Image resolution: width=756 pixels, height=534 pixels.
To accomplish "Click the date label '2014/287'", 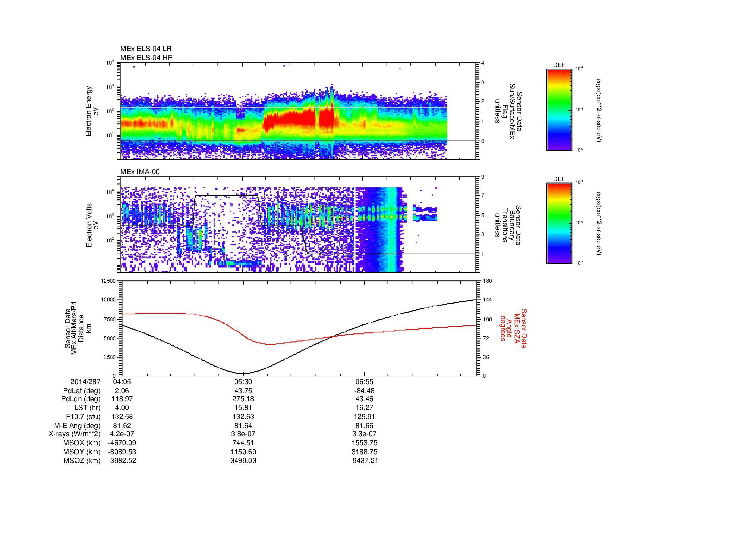I will coord(85,382).
